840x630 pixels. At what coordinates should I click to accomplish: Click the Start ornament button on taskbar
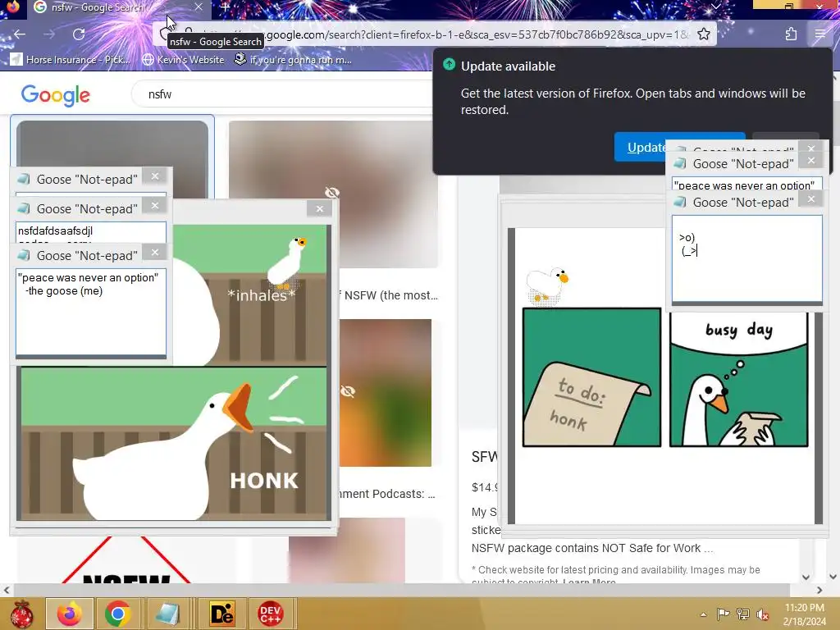22,614
